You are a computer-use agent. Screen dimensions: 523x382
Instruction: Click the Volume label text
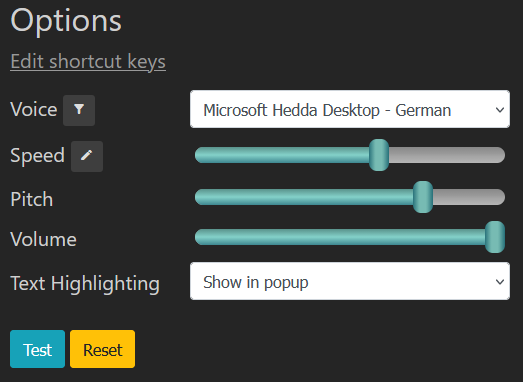tap(44, 239)
